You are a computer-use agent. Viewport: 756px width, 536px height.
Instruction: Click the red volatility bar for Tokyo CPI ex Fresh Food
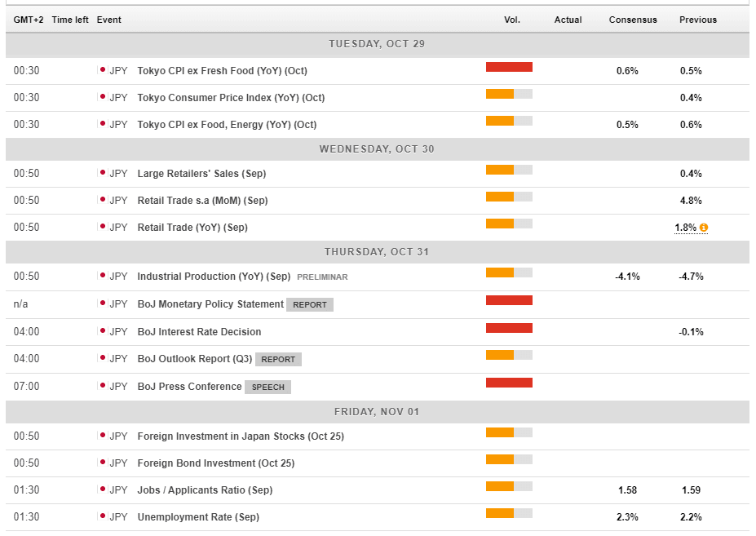pyautogui.click(x=508, y=65)
